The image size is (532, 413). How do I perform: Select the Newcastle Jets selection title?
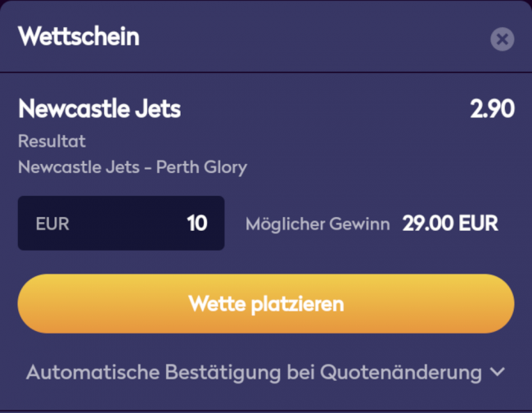click(x=100, y=108)
